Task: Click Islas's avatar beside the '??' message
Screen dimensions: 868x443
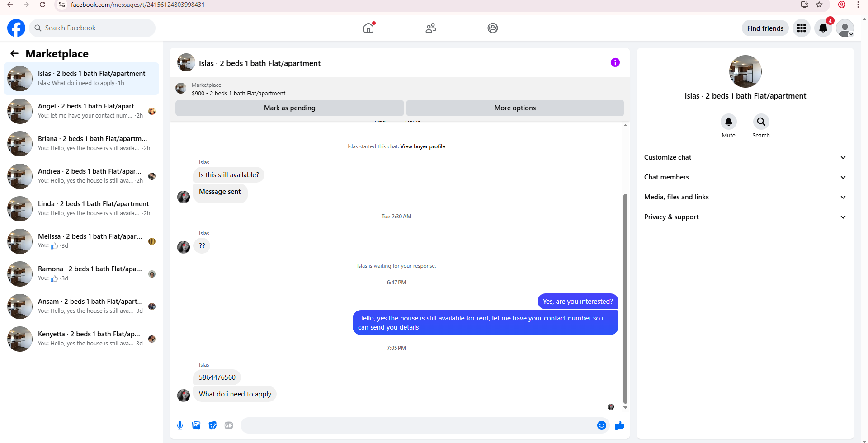Action: click(x=184, y=247)
